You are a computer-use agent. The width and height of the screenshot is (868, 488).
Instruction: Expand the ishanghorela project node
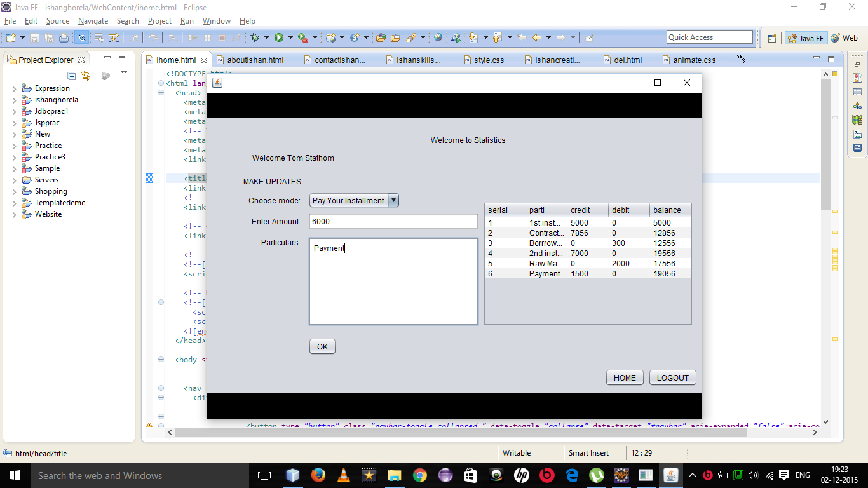pos(15,100)
